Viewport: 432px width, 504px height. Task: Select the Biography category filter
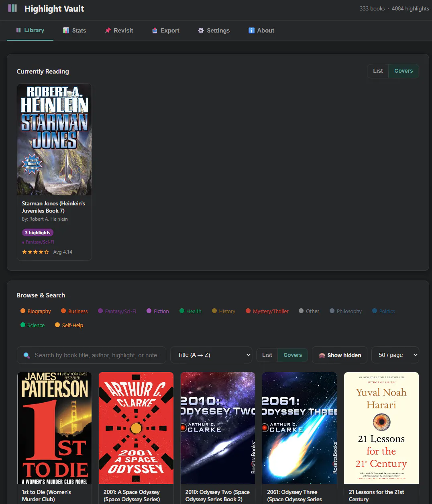coord(36,311)
